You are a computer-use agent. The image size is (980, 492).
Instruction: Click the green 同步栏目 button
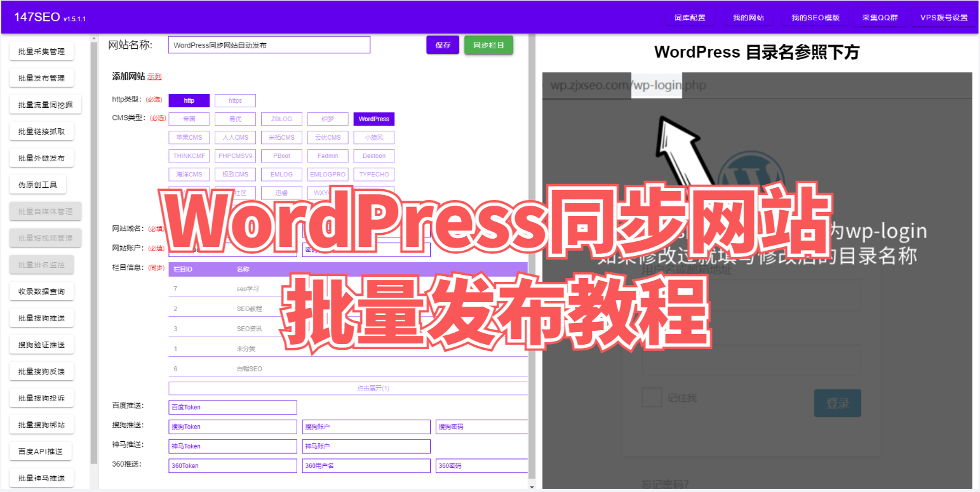pos(489,45)
